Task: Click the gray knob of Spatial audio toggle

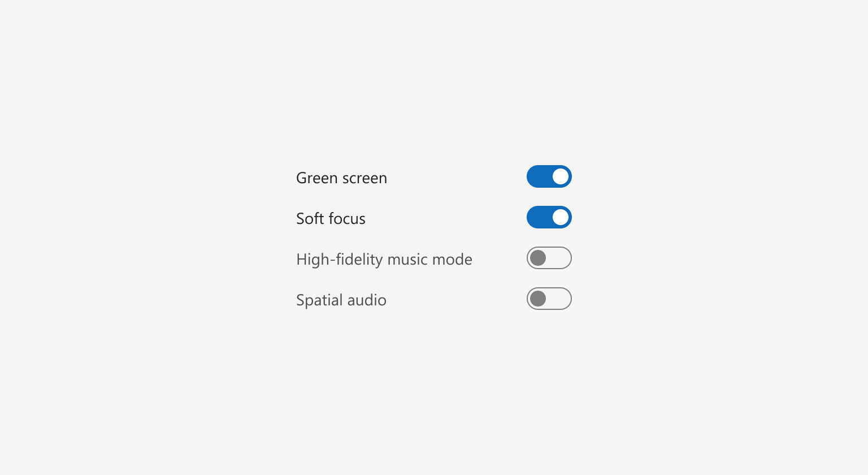Action: (x=538, y=299)
